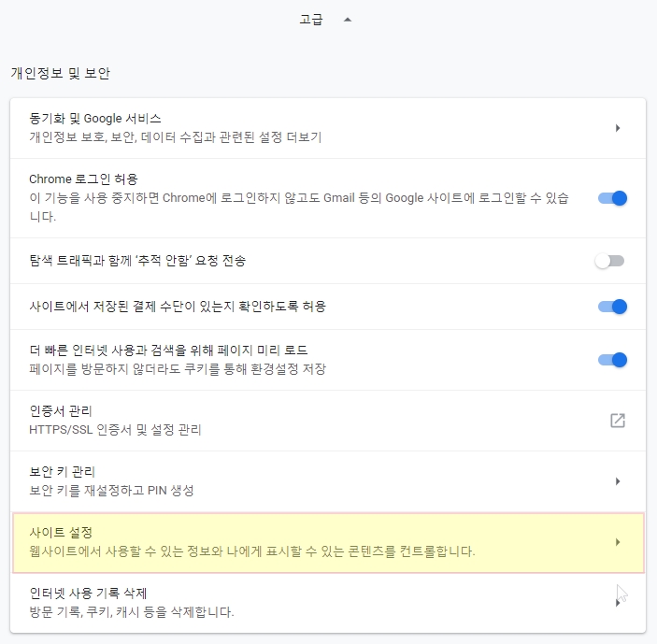The width and height of the screenshot is (657, 644).
Task: Toggle 저장된 결제 수단 확인 허용 switch
Action: 612,307
